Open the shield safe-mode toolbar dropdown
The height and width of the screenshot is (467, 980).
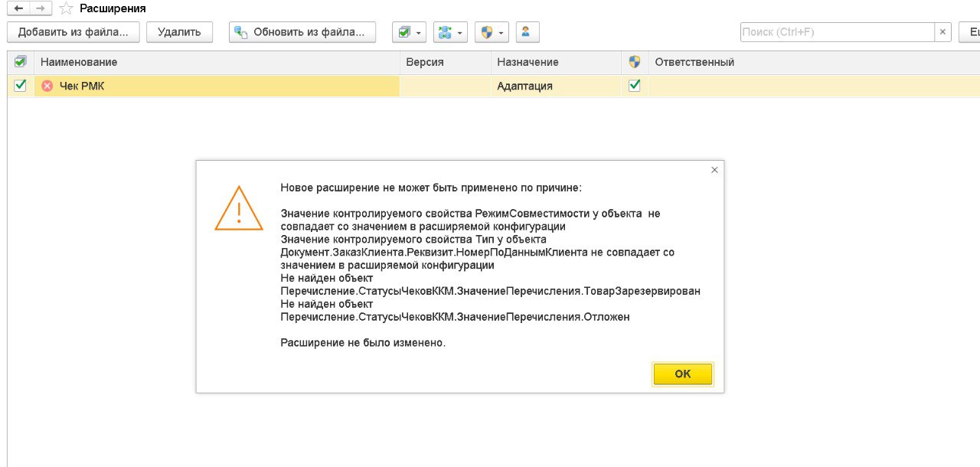tap(492, 32)
